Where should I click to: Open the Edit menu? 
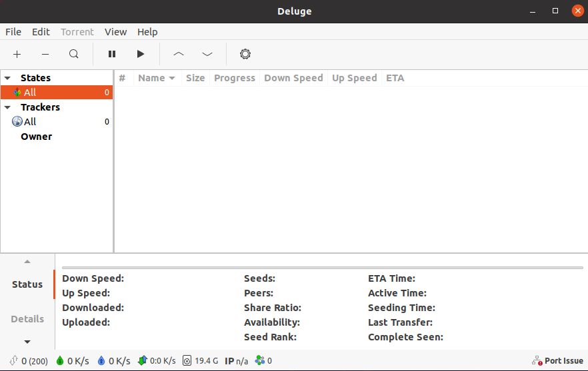click(x=41, y=32)
